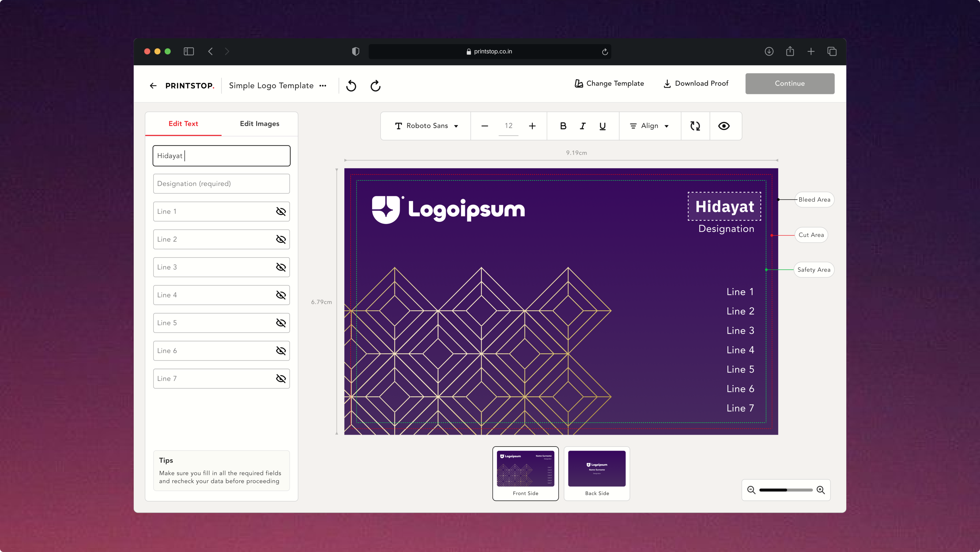Click the font size value 12
The image size is (980, 552).
point(509,126)
